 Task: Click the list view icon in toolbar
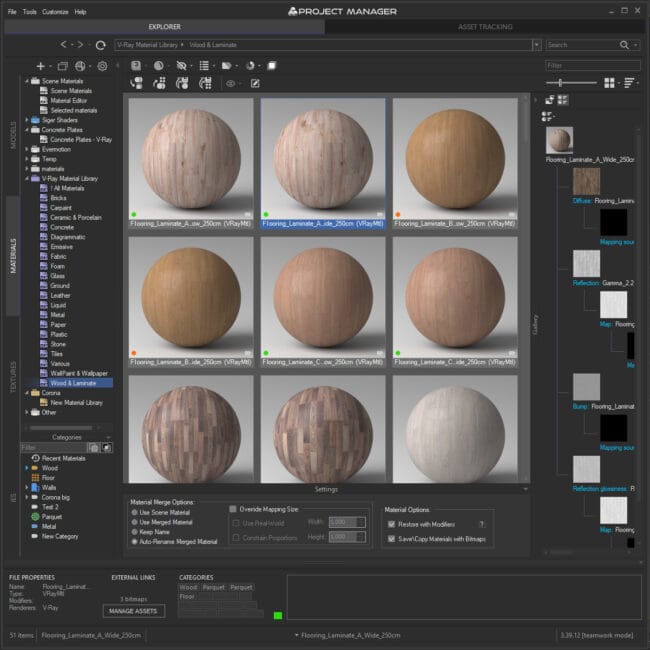tap(204, 65)
